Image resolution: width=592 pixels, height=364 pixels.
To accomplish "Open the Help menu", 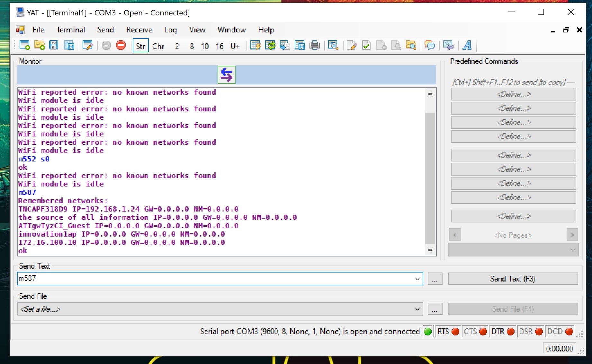I will point(266,30).
